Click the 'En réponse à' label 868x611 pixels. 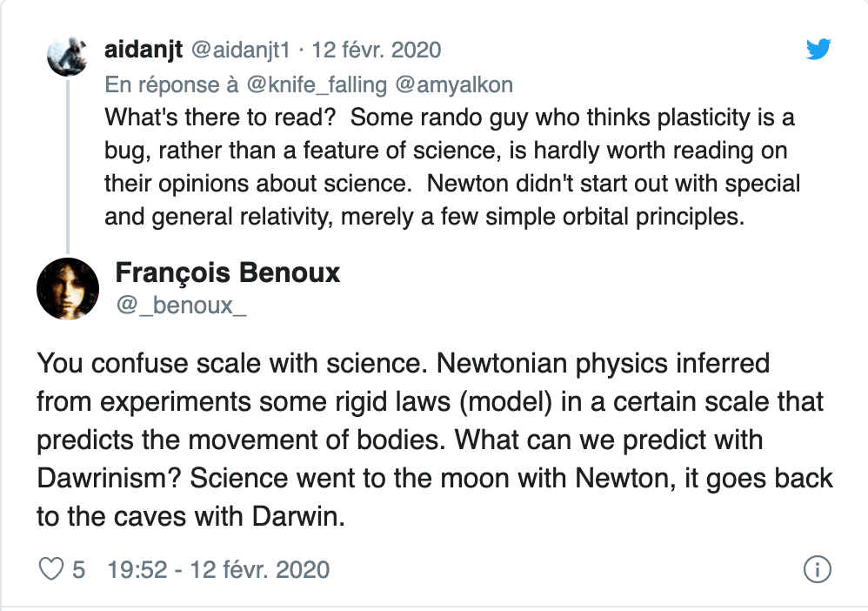(161, 84)
